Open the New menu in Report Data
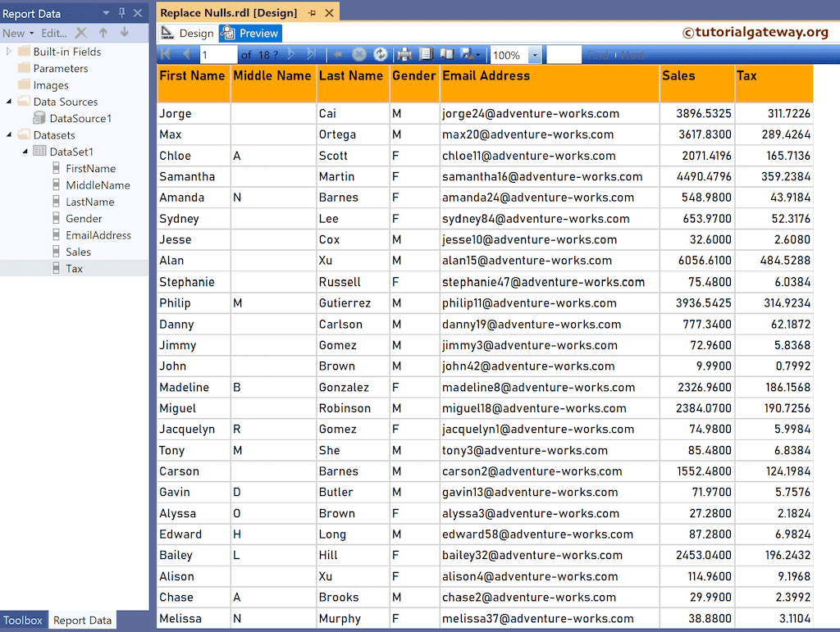This screenshot has width=840, height=632. (16, 33)
